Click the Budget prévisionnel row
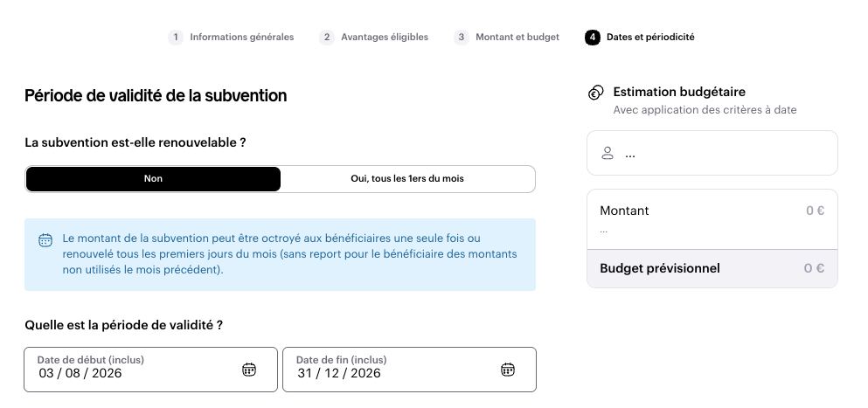Screen dimensions: 868x408 (x=712, y=268)
